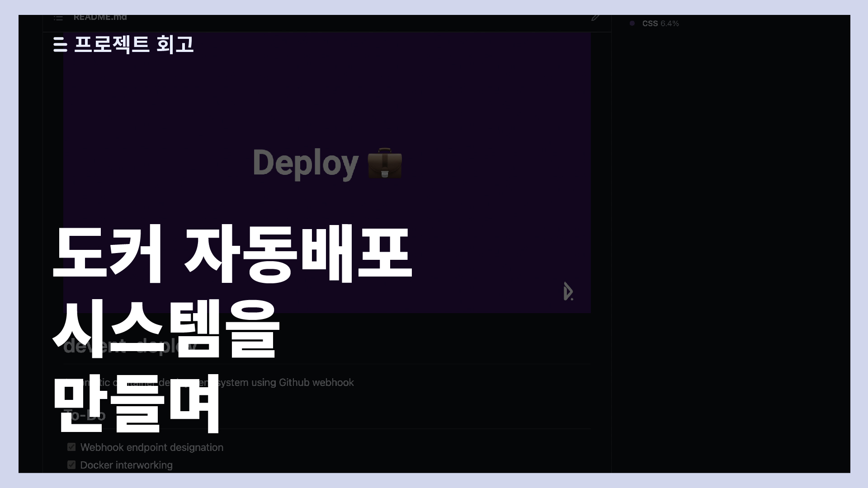Viewport: 868px width, 488px height.
Task: Click the README outline list icon
Action: [x=58, y=18]
